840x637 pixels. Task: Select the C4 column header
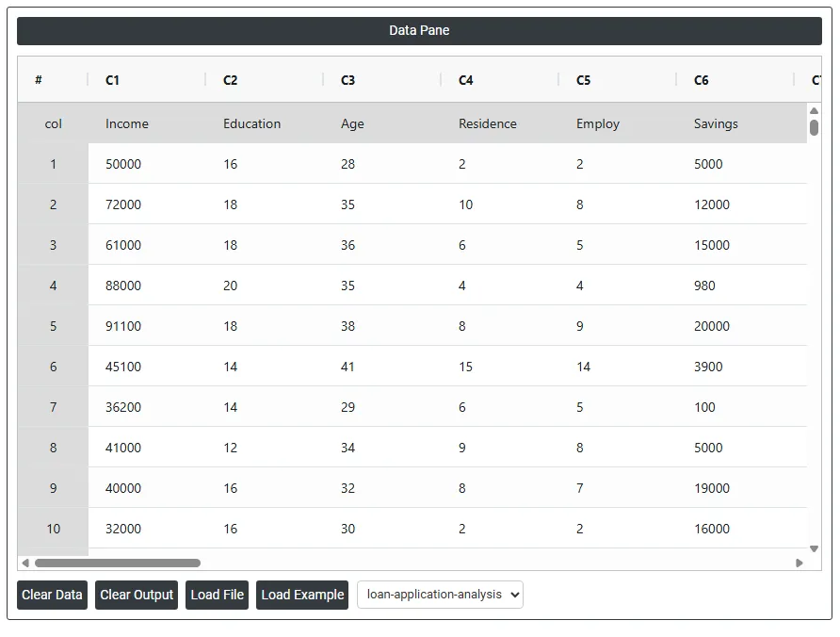(x=500, y=80)
